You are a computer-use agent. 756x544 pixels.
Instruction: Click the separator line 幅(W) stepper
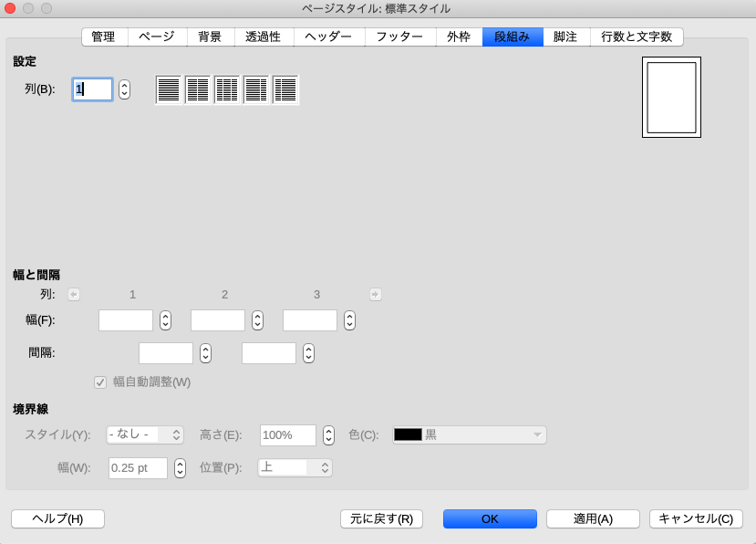180,467
